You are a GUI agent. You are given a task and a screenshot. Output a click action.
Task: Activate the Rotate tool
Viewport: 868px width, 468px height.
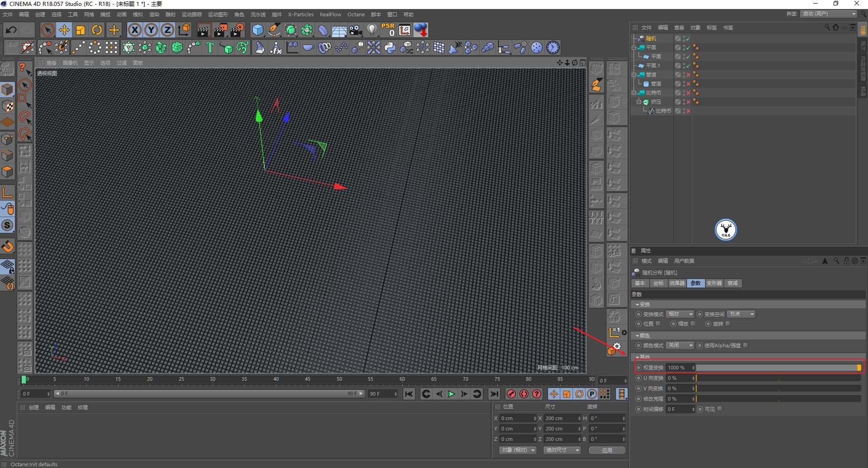click(x=97, y=30)
